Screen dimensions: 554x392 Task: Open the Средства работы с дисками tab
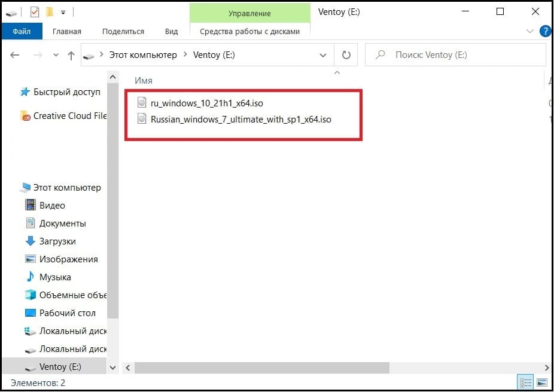(250, 32)
